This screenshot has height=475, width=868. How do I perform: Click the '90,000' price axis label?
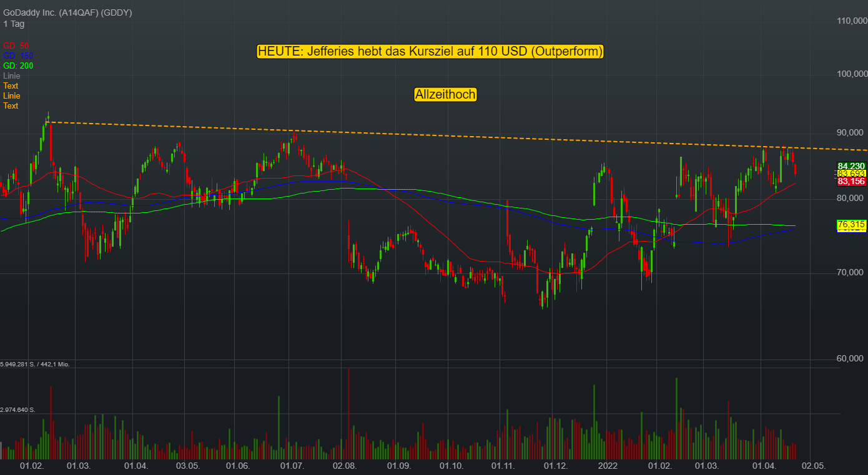[x=851, y=133]
